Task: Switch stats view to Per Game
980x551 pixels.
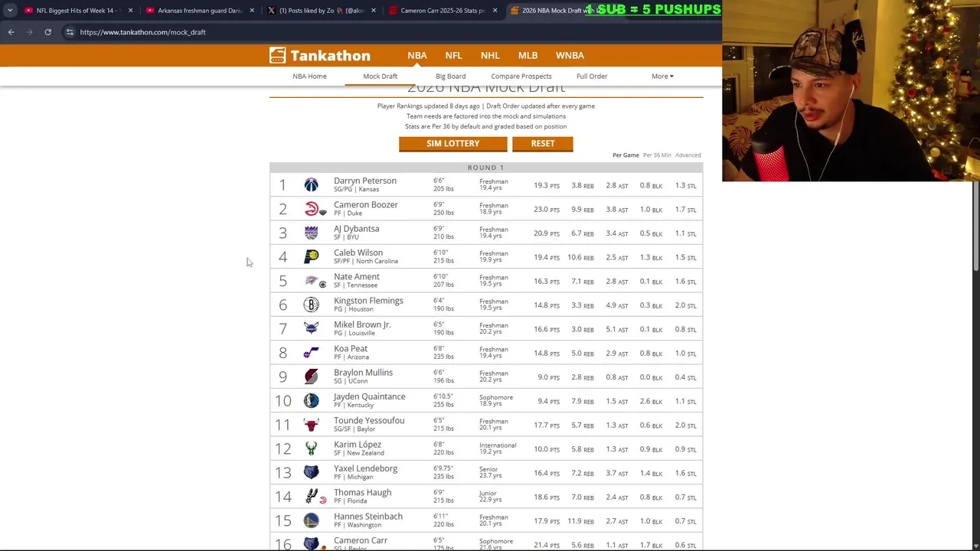Action: [626, 155]
